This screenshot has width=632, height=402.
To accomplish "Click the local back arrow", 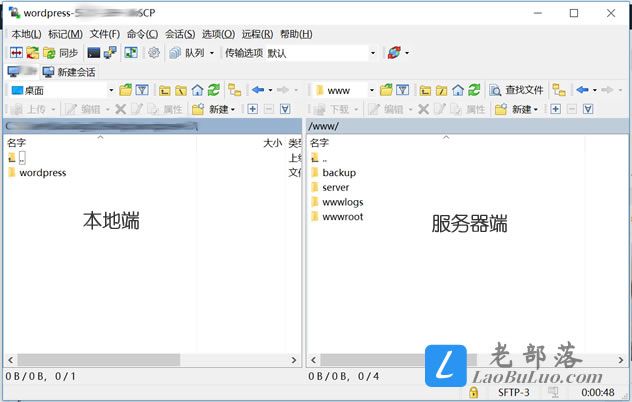I will pos(258,90).
